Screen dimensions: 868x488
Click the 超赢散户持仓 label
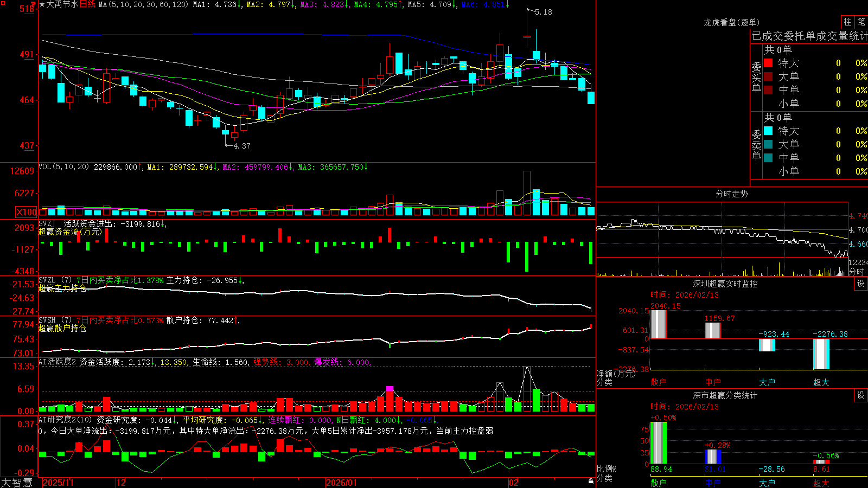coord(62,328)
